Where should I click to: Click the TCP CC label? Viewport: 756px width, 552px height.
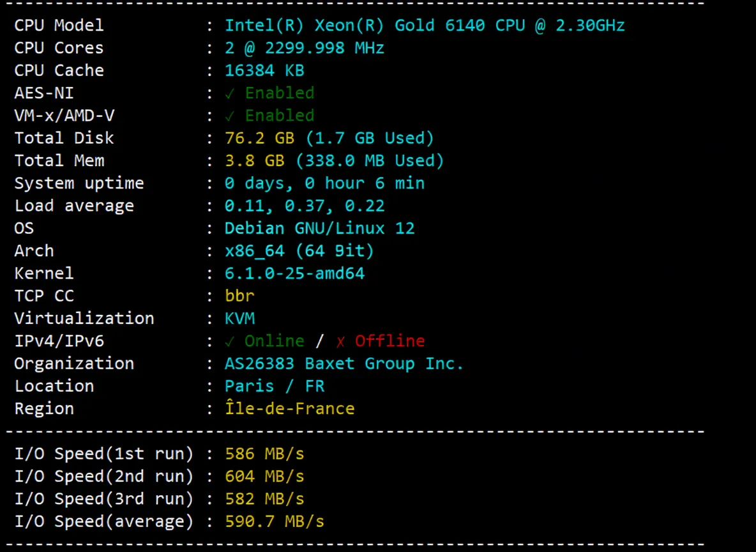(x=44, y=296)
